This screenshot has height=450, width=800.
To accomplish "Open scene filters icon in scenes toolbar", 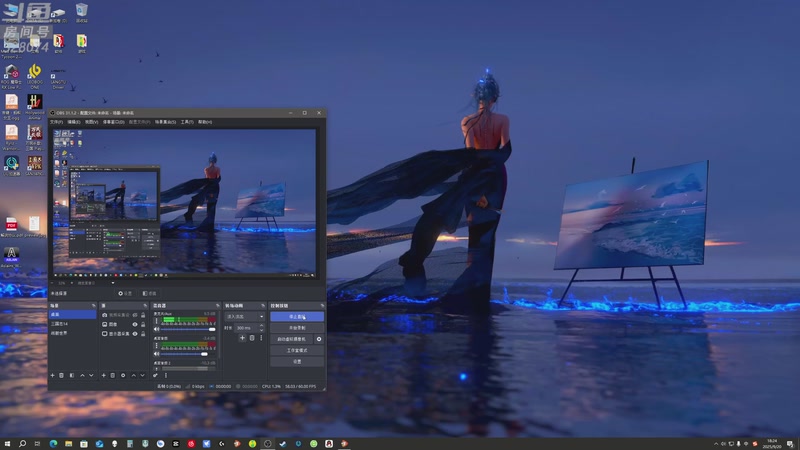I will [72, 376].
